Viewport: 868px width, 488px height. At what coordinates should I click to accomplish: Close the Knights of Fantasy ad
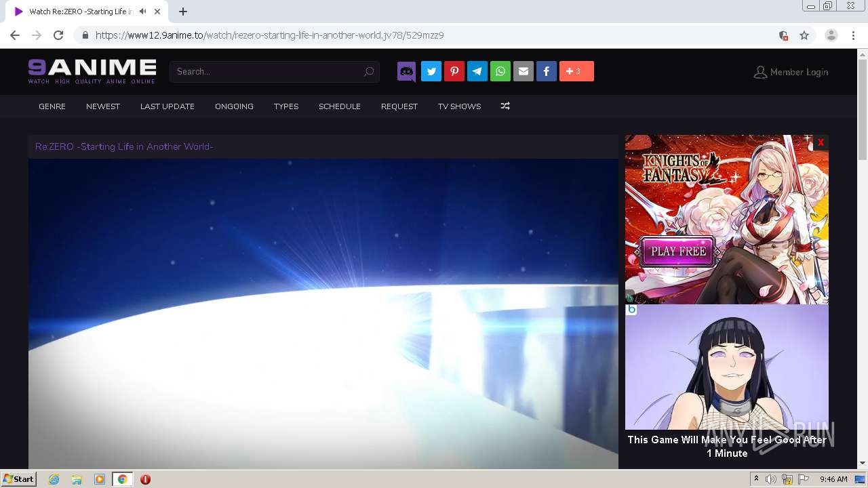(821, 142)
